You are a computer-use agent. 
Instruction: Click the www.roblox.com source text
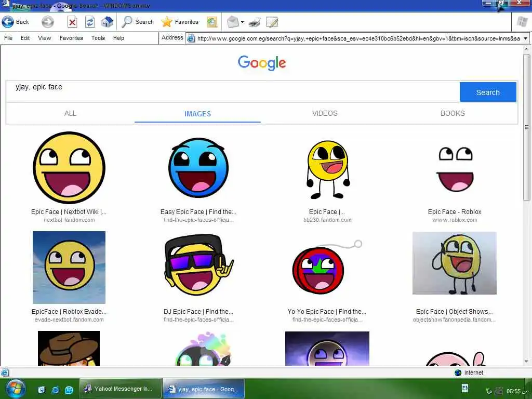tap(455, 220)
